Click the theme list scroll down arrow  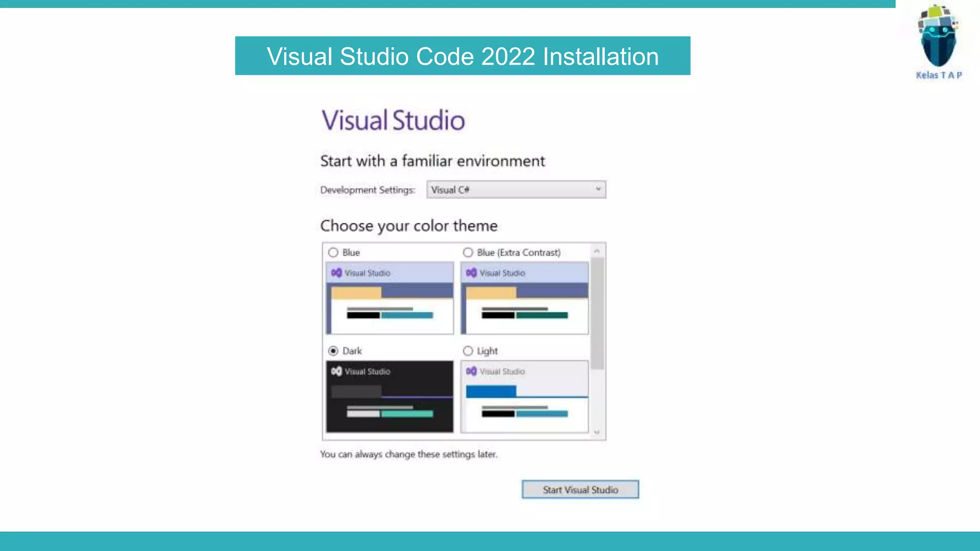click(597, 432)
